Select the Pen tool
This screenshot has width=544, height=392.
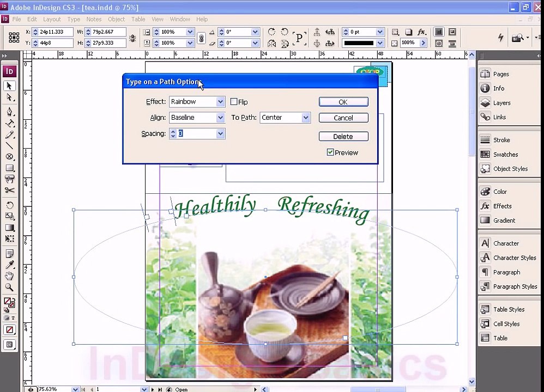9,111
